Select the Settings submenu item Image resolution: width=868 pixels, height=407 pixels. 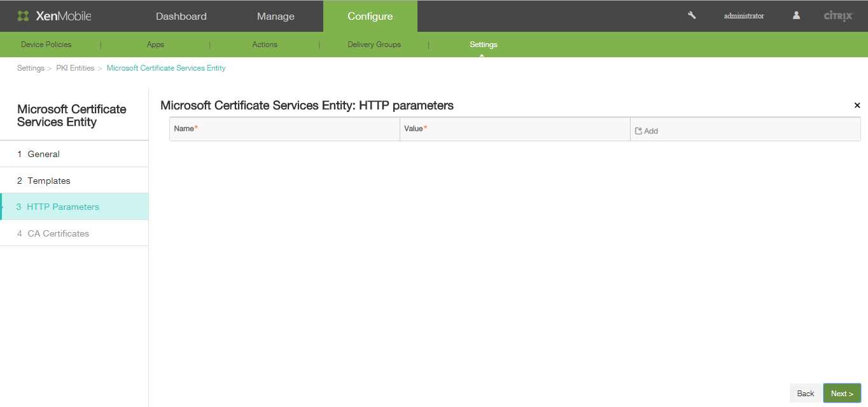[x=483, y=45]
